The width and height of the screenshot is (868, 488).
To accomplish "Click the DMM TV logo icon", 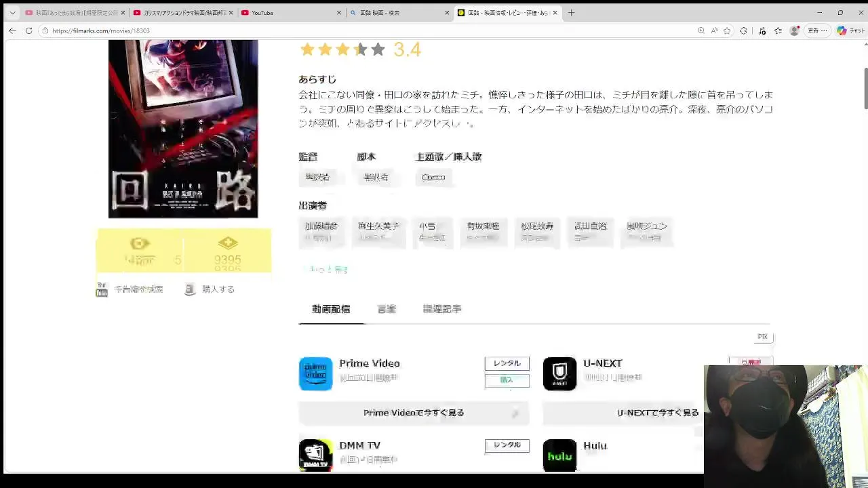I will [x=315, y=455].
